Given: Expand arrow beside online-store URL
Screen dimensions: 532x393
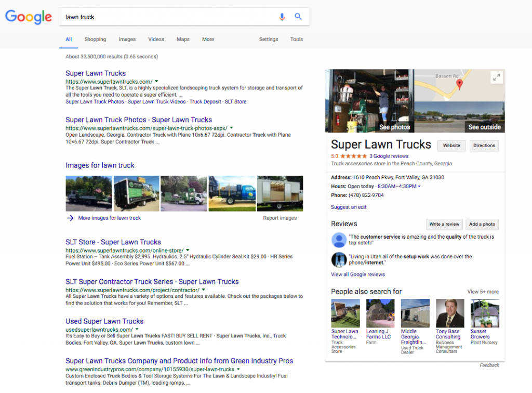Looking at the screenshot, I should point(188,250).
